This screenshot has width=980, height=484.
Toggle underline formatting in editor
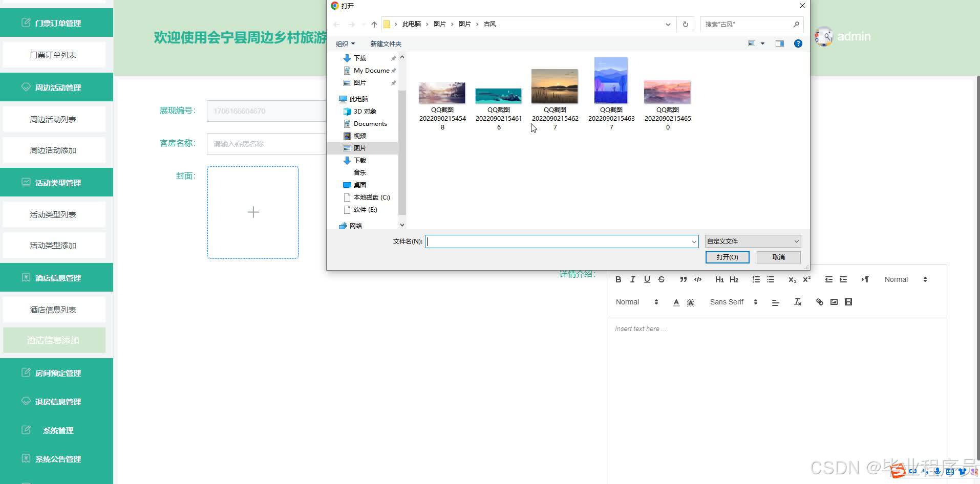647,279
